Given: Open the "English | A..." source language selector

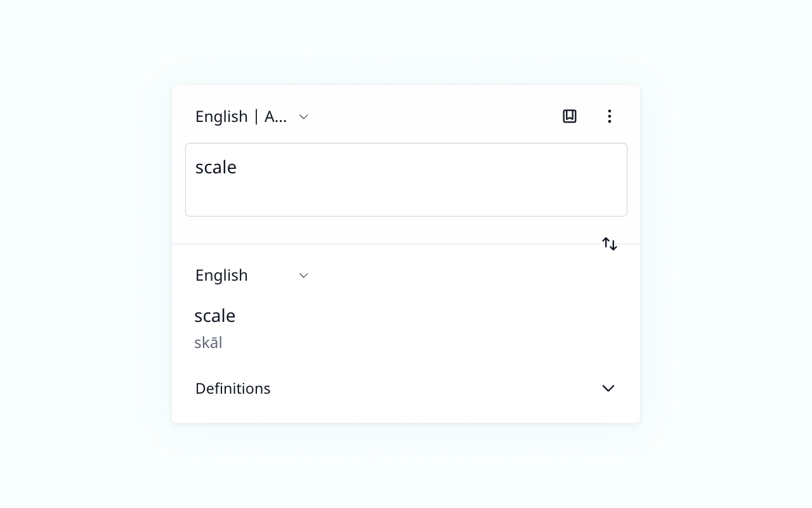Looking at the screenshot, I should (x=241, y=117).
